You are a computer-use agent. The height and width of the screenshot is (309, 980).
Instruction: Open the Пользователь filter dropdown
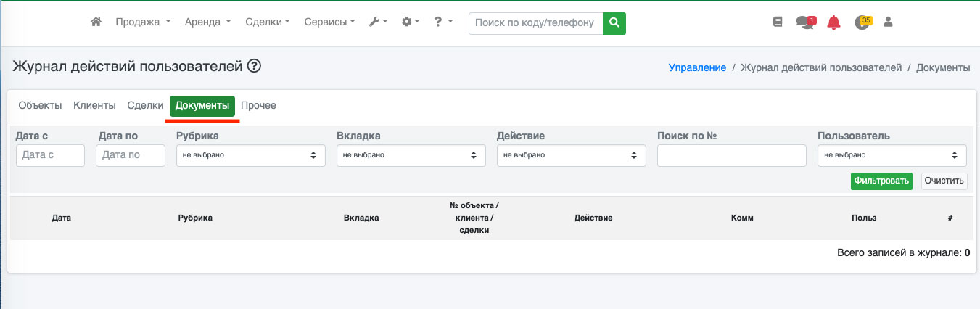(892, 155)
